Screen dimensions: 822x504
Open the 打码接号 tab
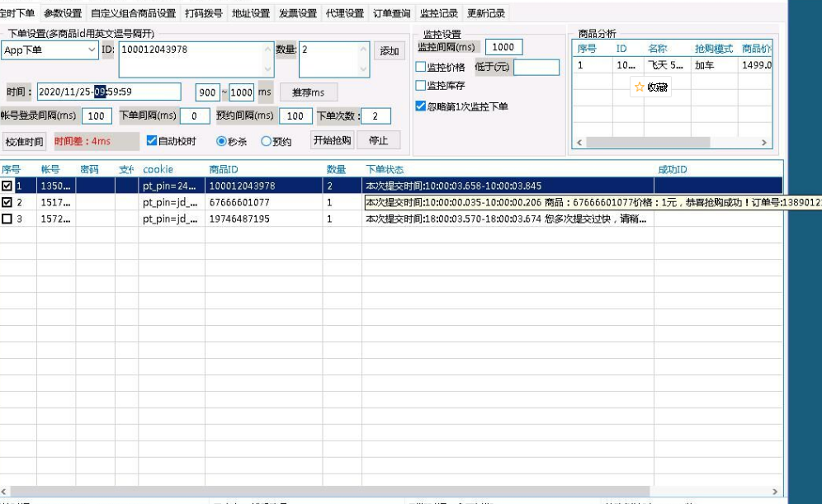coord(203,13)
